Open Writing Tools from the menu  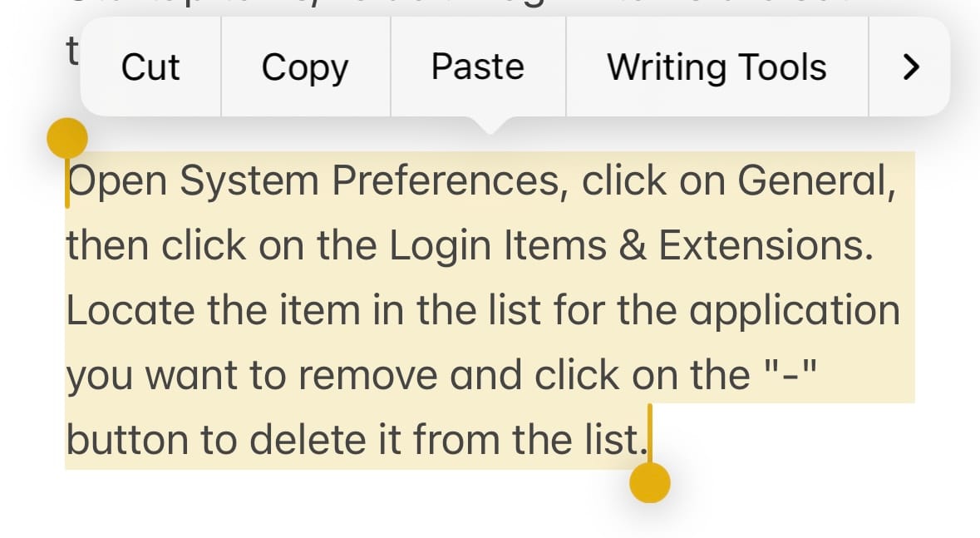coord(717,67)
